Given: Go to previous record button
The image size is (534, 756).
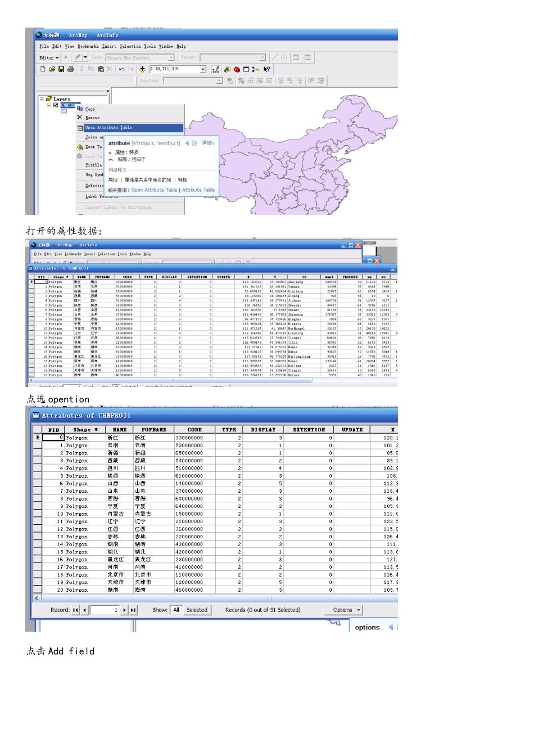Looking at the screenshot, I should coord(84,610).
